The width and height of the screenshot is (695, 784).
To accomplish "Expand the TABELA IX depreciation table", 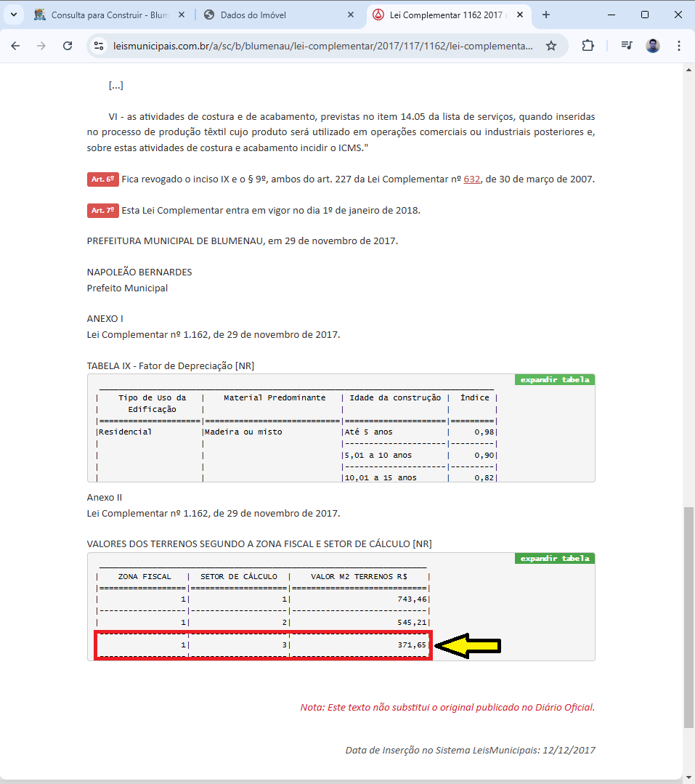I will tap(554, 379).
